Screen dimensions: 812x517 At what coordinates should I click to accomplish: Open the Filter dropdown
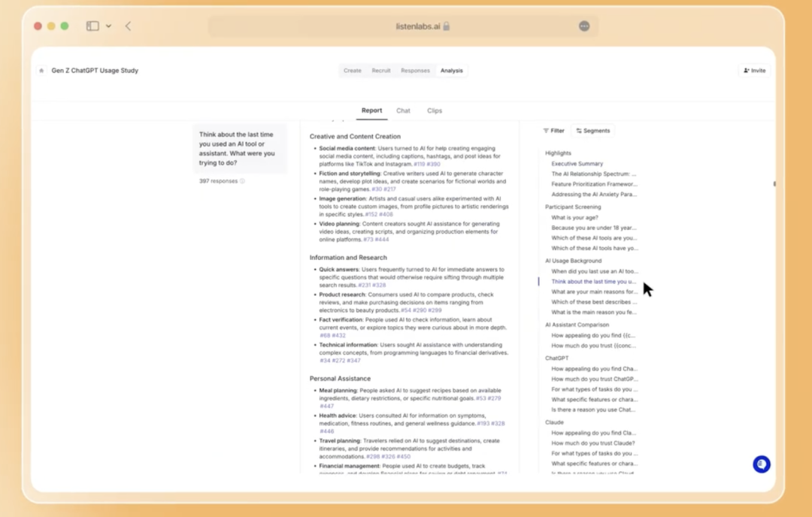coord(554,131)
